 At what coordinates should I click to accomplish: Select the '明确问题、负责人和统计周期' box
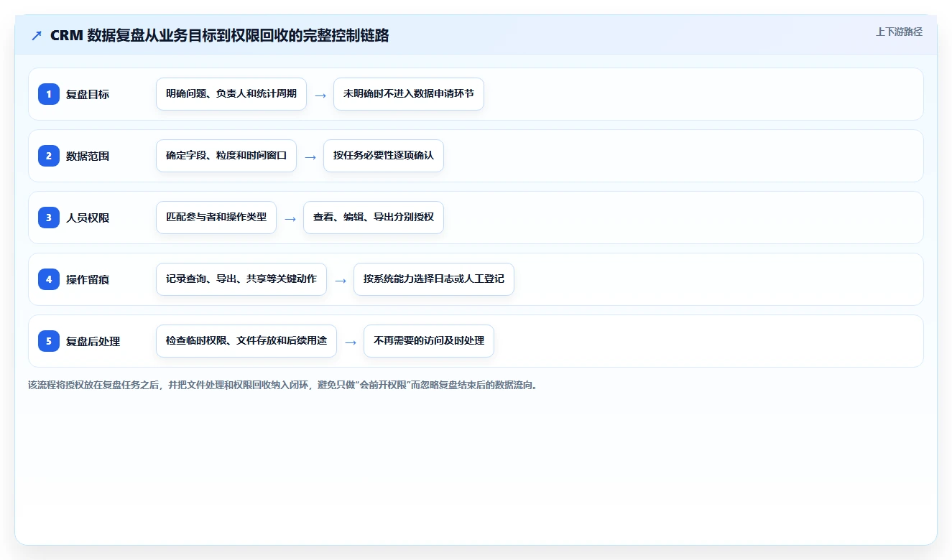click(x=231, y=94)
